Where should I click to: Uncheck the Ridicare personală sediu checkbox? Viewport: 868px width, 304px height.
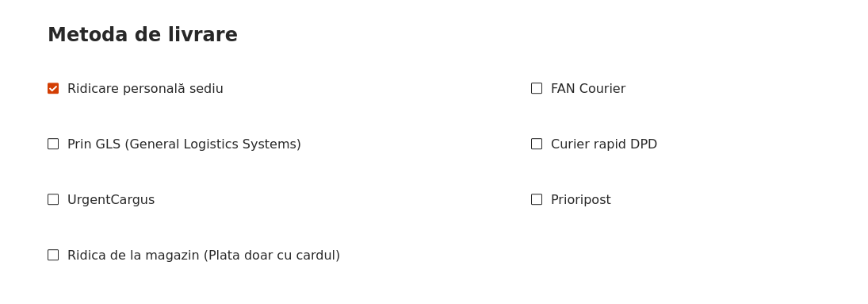click(x=53, y=88)
